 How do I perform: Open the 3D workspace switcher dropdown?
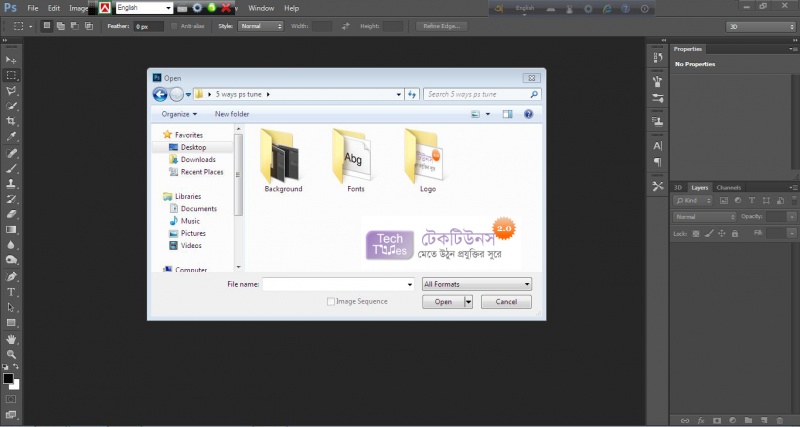[x=760, y=27]
